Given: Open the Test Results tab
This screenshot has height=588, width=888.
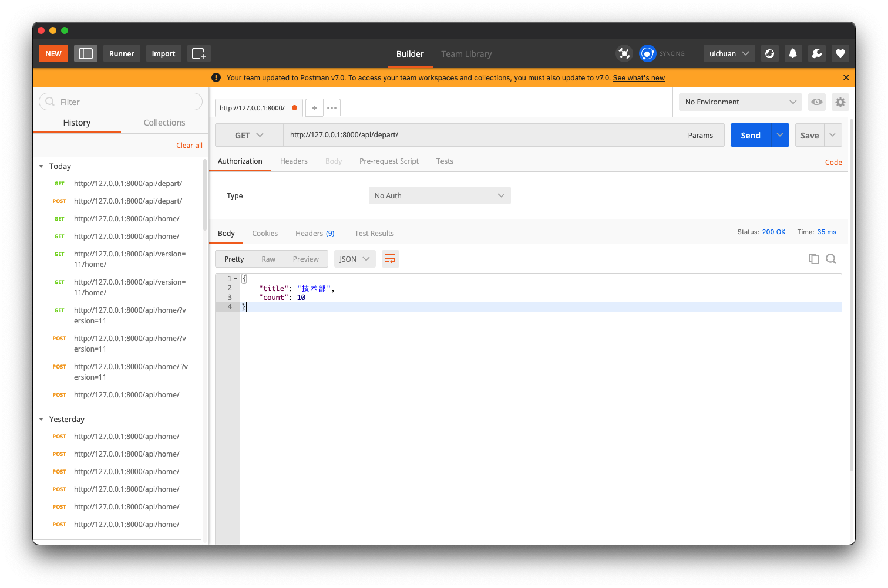Looking at the screenshot, I should tap(374, 234).
